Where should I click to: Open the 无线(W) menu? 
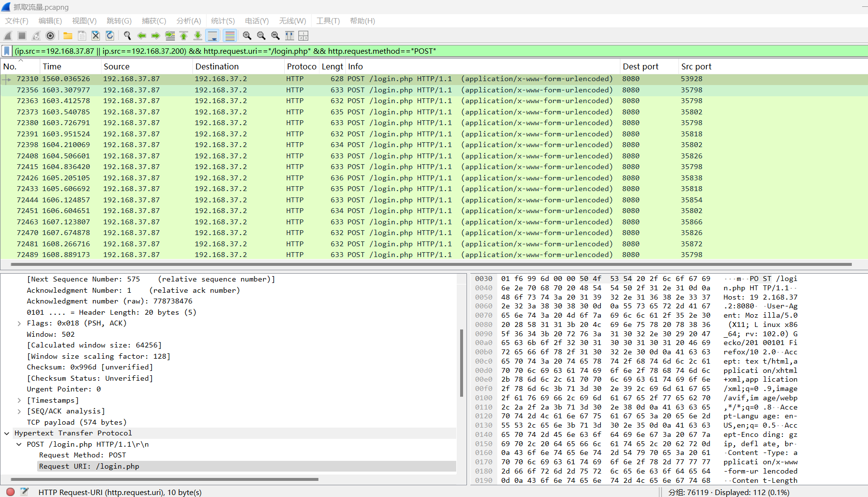click(293, 21)
